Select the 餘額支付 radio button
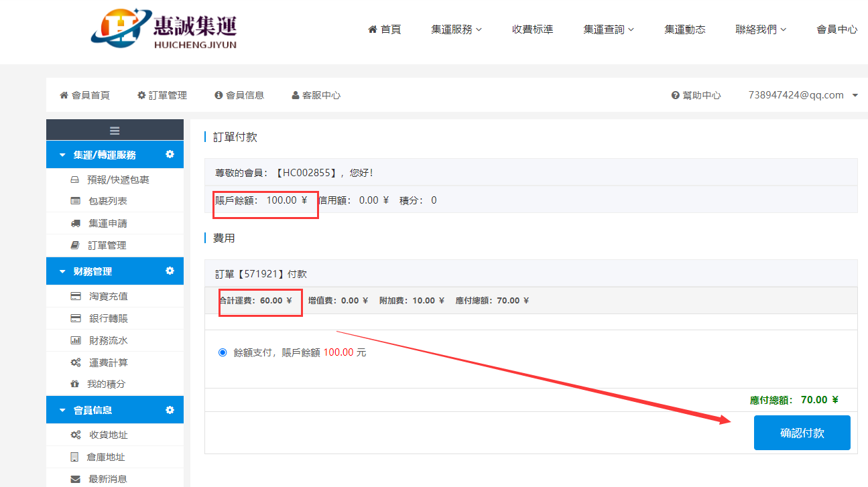The height and width of the screenshot is (487, 868). [x=223, y=352]
